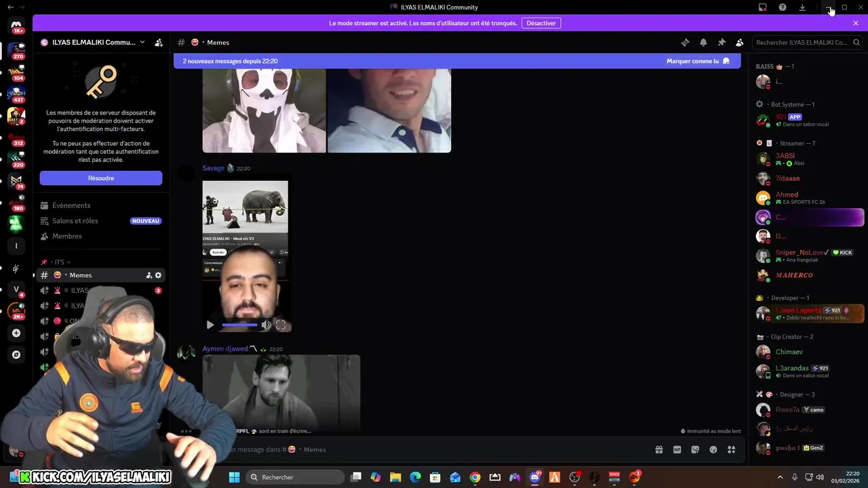Open the skull mask image attachment
This screenshot has height=488, width=868.
point(264,110)
